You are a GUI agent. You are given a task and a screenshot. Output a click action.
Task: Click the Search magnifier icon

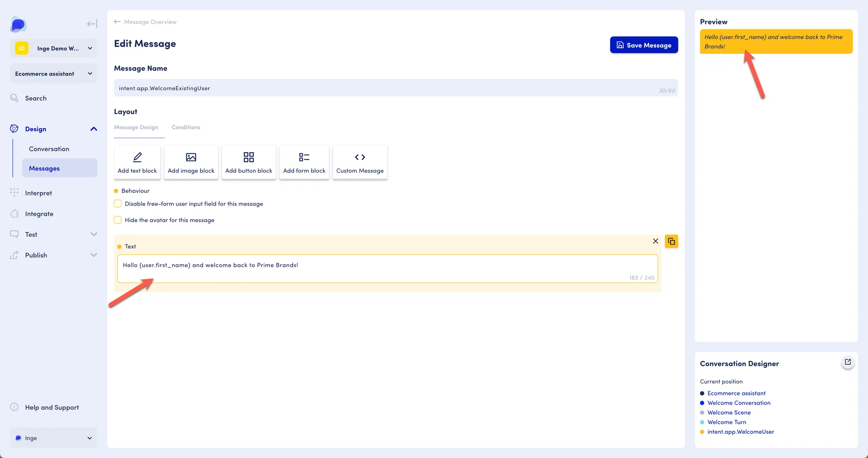pos(14,98)
